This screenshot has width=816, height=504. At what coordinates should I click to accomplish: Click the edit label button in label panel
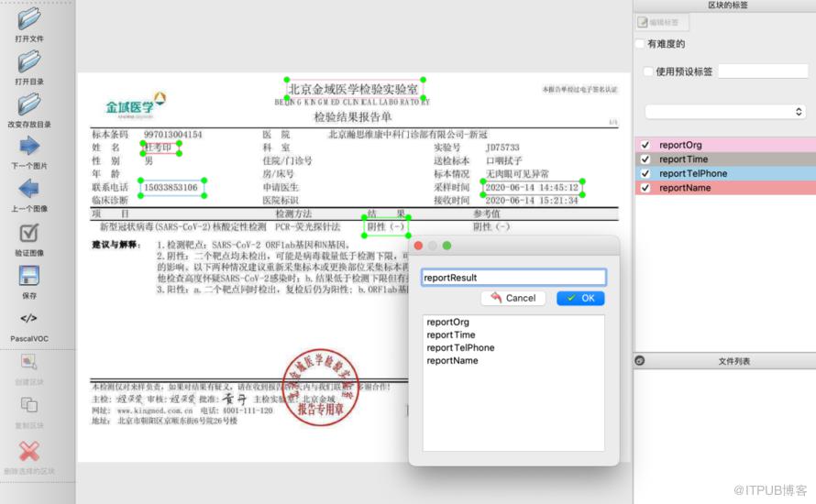pyautogui.click(x=662, y=22)
